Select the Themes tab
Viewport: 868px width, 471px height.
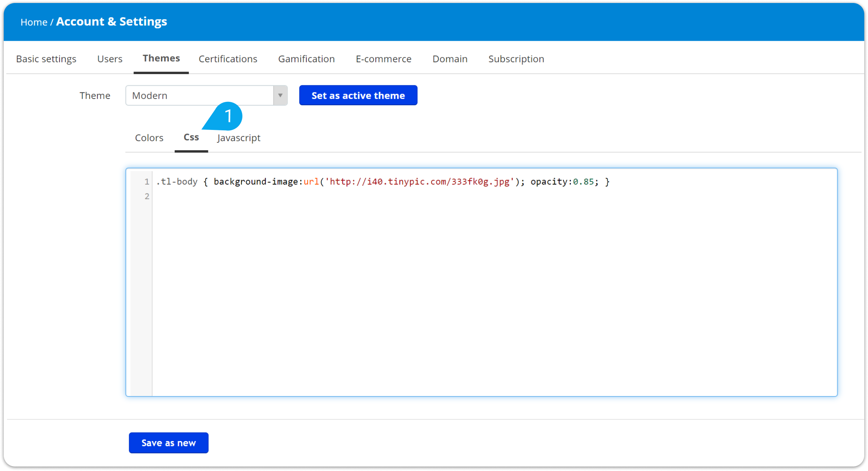tap(161, 58)
